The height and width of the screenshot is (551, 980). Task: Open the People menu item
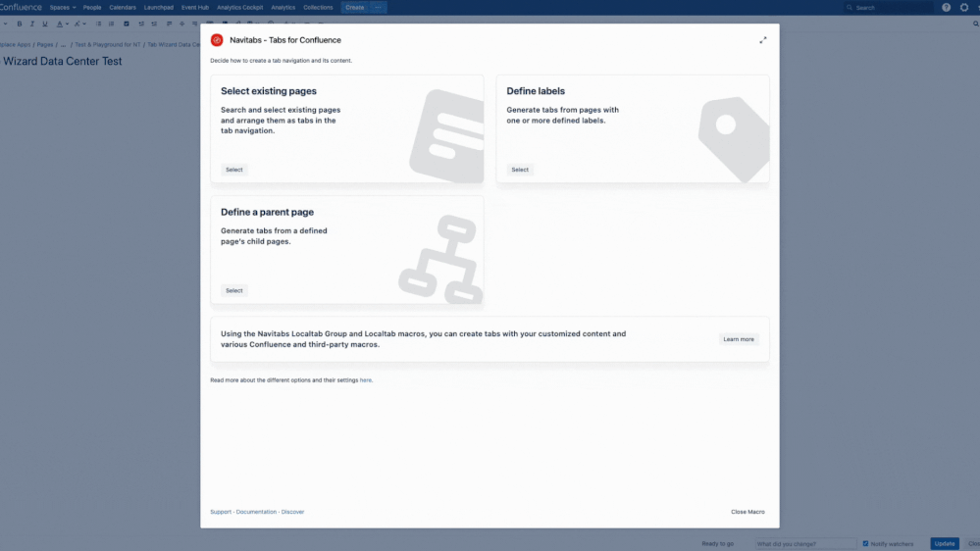click(x=92, y=8)
